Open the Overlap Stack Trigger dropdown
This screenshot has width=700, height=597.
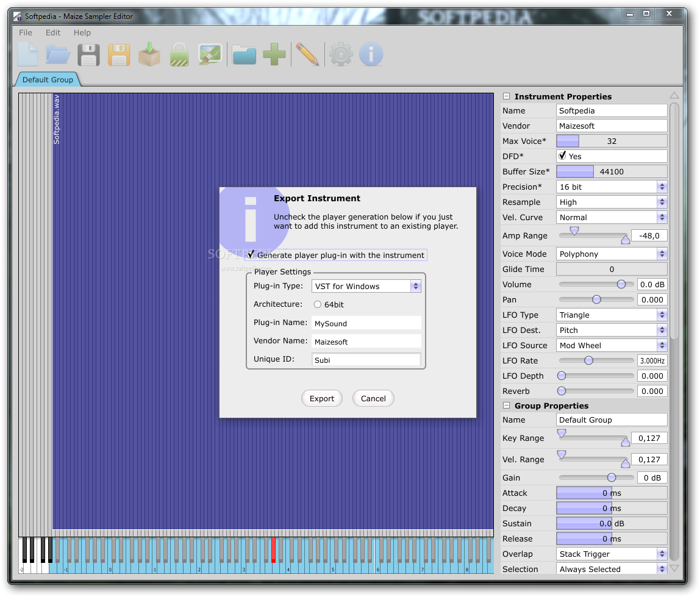coord(612,554)
